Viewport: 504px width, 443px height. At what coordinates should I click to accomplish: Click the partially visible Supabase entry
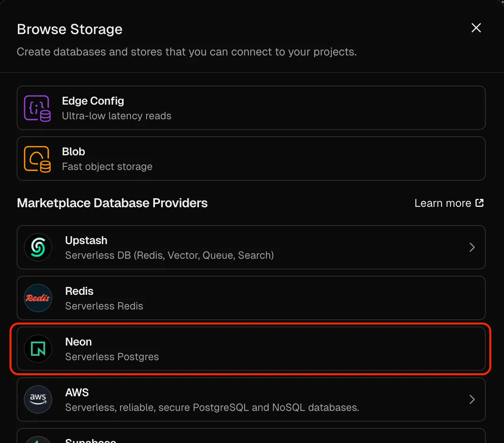(x=251, y=436)
